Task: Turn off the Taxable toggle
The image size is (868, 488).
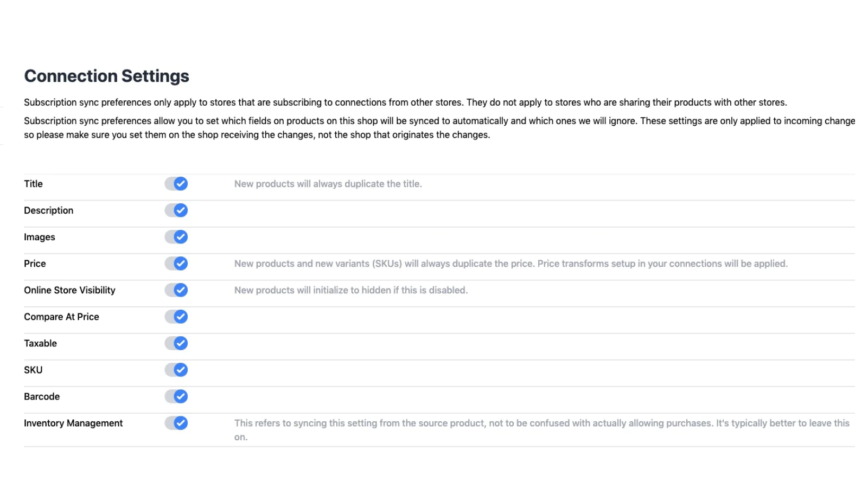Action: click(176, 343)
